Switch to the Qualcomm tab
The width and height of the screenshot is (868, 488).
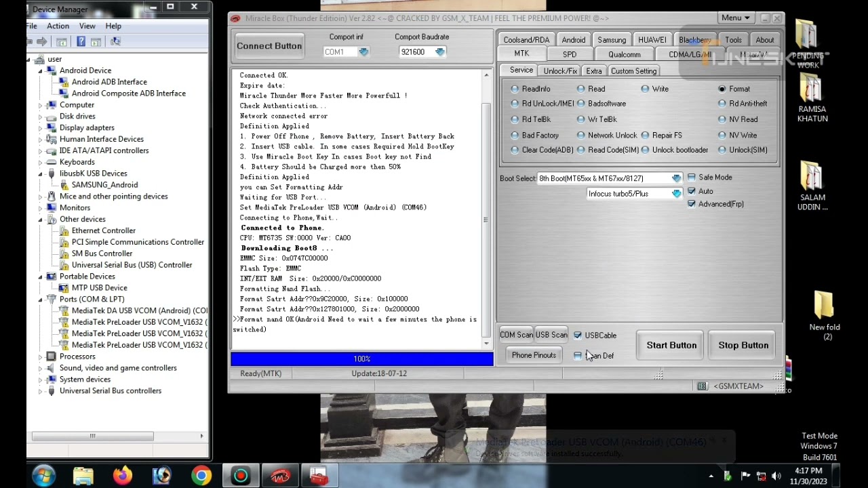624,55
